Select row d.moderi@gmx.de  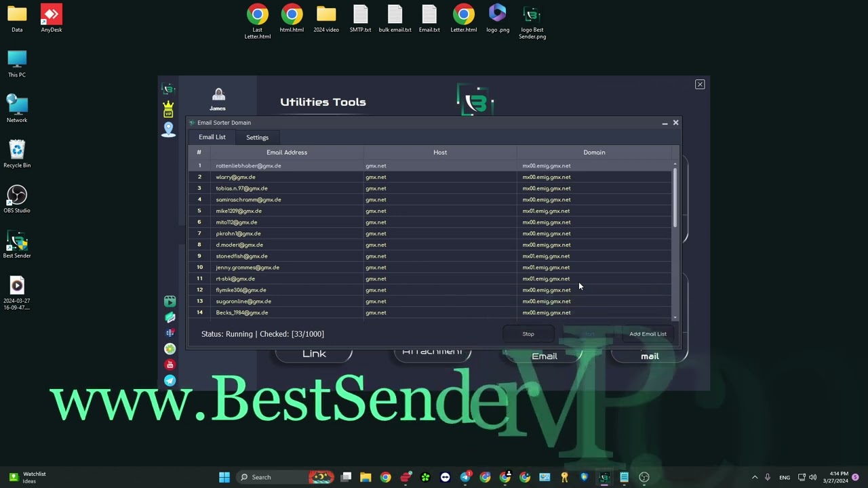coord(430,245)
